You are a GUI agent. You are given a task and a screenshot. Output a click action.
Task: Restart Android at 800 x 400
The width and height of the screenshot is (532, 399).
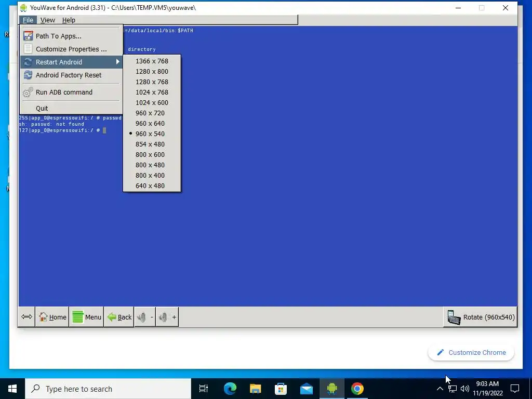click(x=152, y=176)
